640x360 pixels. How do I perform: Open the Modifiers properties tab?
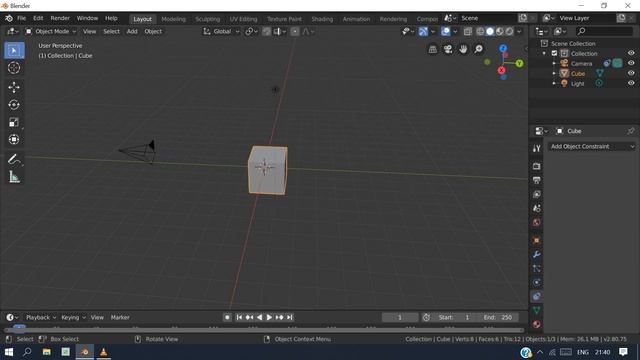(536, 255)
